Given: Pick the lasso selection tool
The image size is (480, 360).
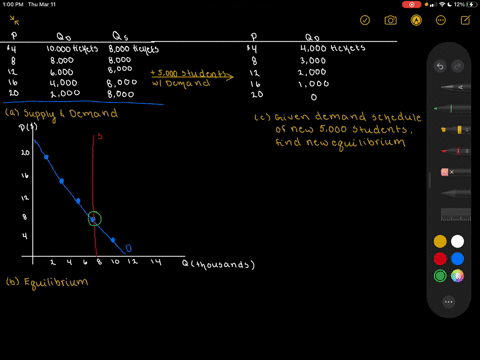Looking at the screenshot, I should 456,193.
